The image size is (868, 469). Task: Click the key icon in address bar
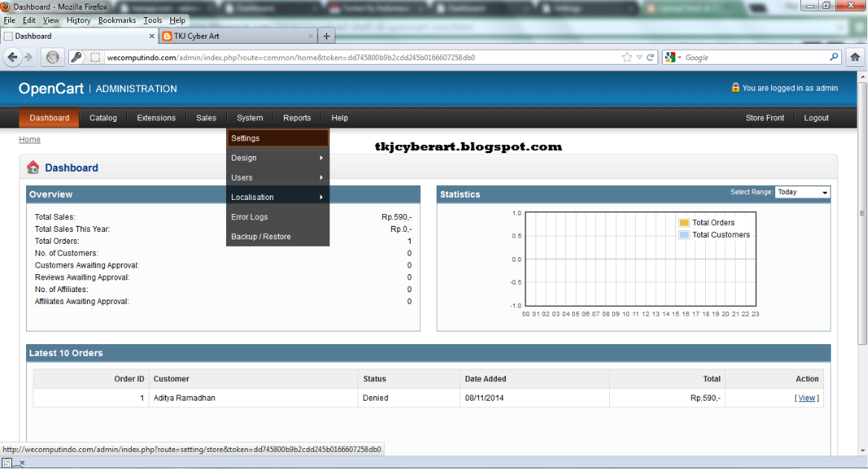(77, 57)
